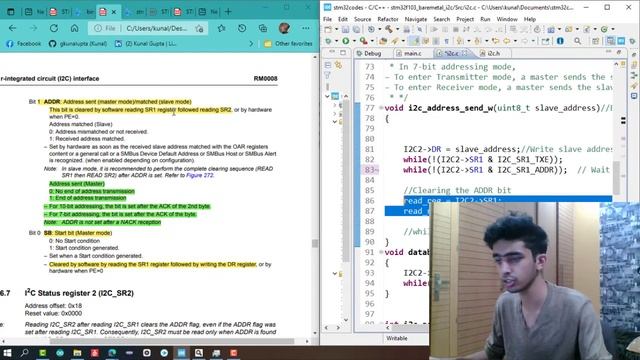Image resolution: width=640 pixels, height=360 pixels.
Task: Collapse the top project tree node
Action: (327, 96)
